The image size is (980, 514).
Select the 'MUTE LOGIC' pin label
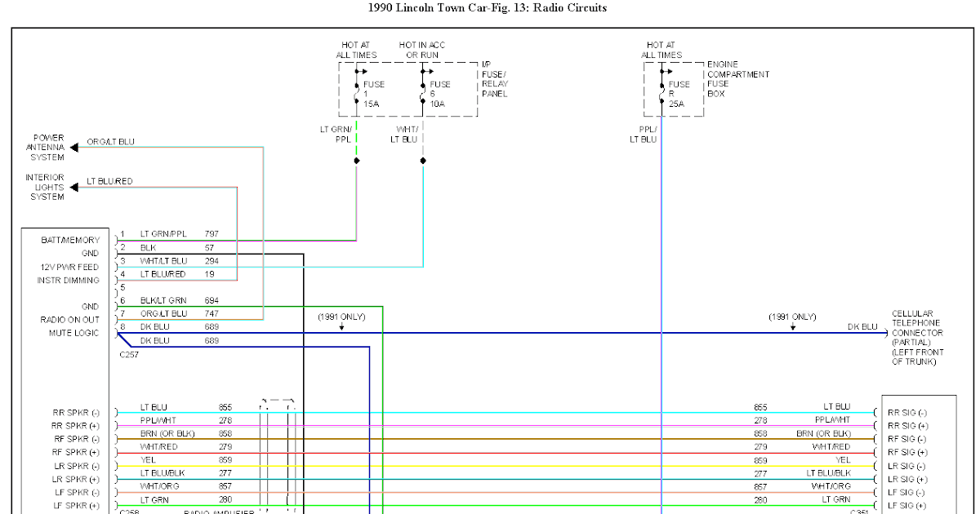click(74, 333)
